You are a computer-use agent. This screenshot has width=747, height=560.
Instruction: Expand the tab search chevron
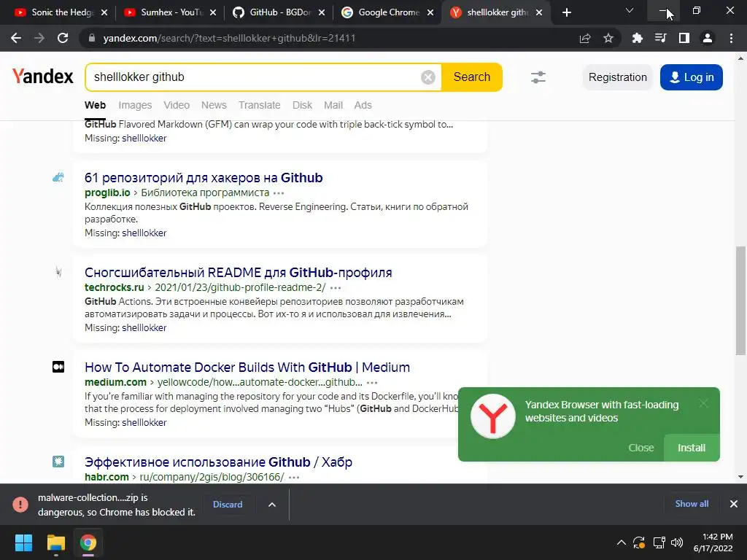click(x=630, y=10)
